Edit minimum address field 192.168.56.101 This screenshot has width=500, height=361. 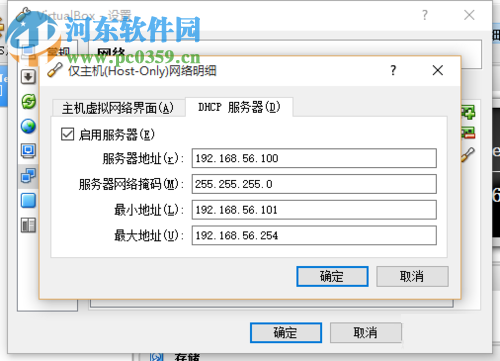pyautogui.click(x=314, y=210)
